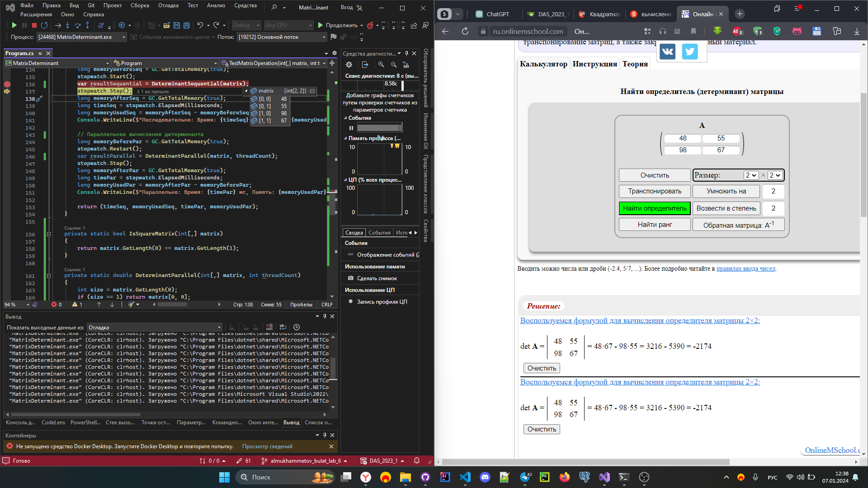Restart the debug session
The height and width of the screenshot is (488, 868).
click(x=44, y=25)
